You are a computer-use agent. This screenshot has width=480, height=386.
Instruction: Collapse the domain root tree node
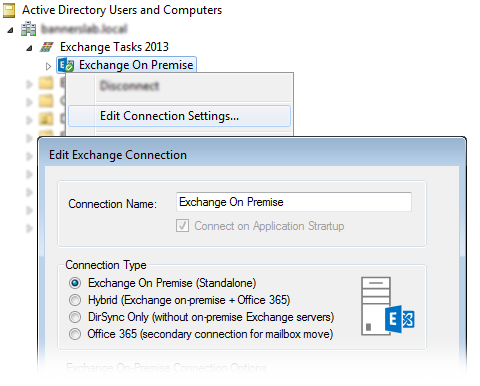pyautogui.click(x=10, y=30)
